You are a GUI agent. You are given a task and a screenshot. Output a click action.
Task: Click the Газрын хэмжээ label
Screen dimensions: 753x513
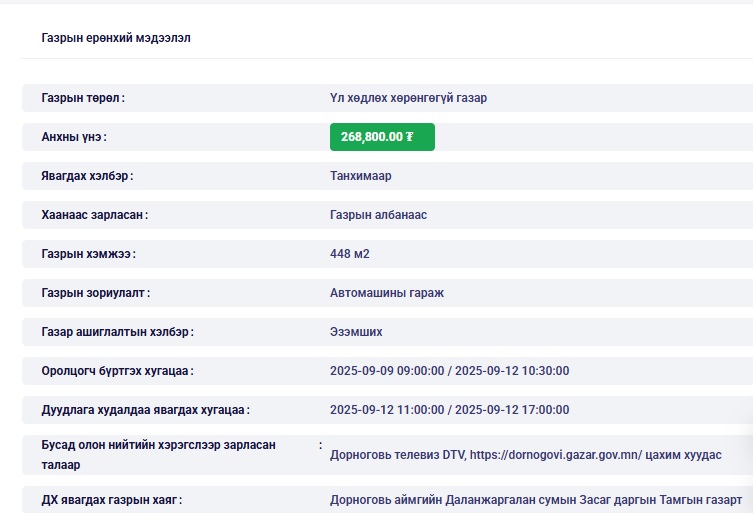click(x=88, y=254)
